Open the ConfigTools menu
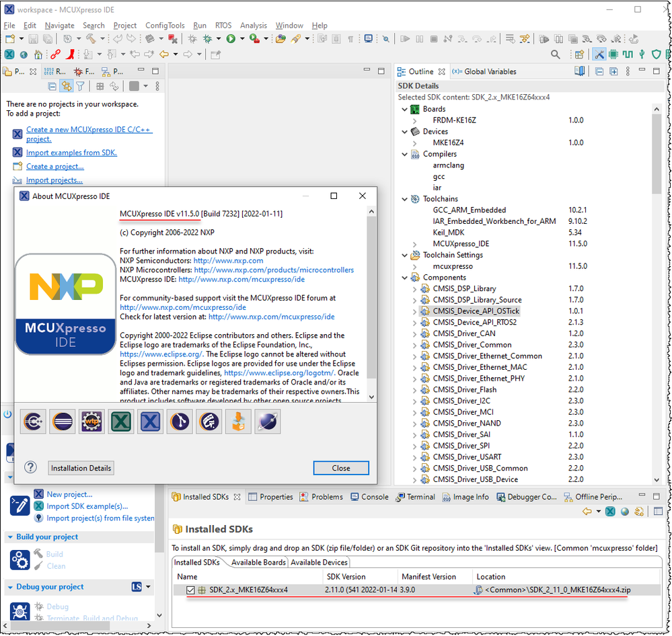 [165, 26]
